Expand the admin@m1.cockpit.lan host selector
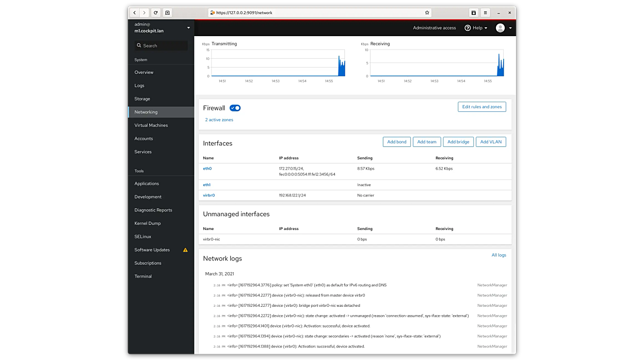The width and height of the screenshot is (644, 362). click(x=188, y=28)
